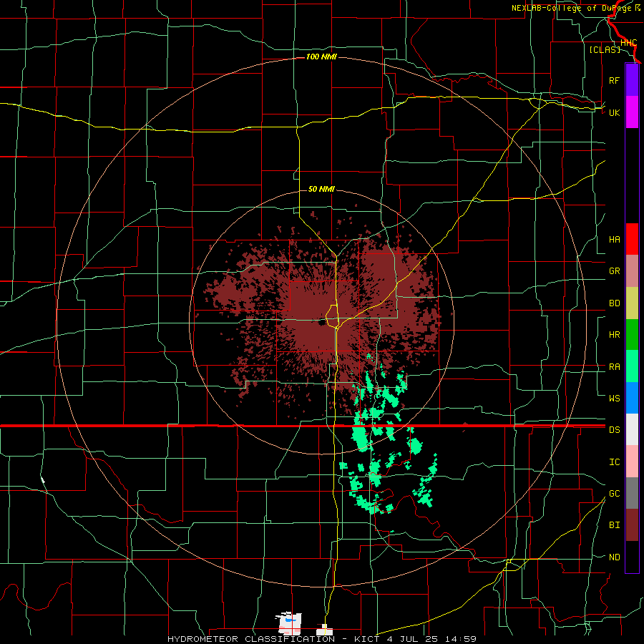Select the salmon GR legend swatch
Viewport: 644px width, 644px height.
click(x=632, y=271)
